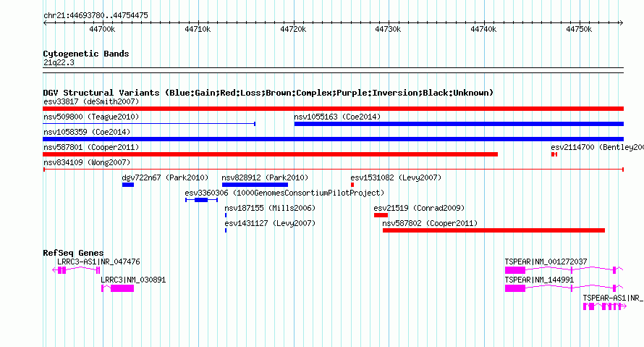Image resolution: width=644 pixels, height=347 pixels.
Task: Select the nsv1058359 (Coe2014) label text
Action: click(x=87, y=132)
